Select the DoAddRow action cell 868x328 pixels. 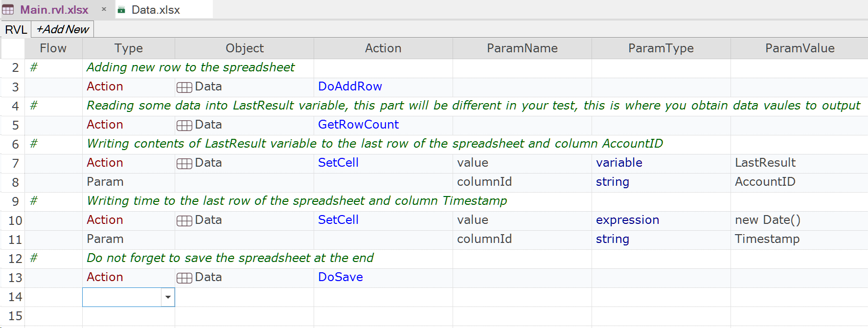pyautogui.click(x=350, y=87)
